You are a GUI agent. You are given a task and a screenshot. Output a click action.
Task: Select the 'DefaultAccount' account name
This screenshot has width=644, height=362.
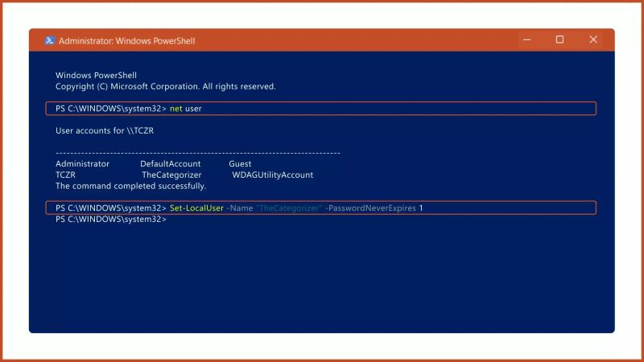(x=171, y=164)
